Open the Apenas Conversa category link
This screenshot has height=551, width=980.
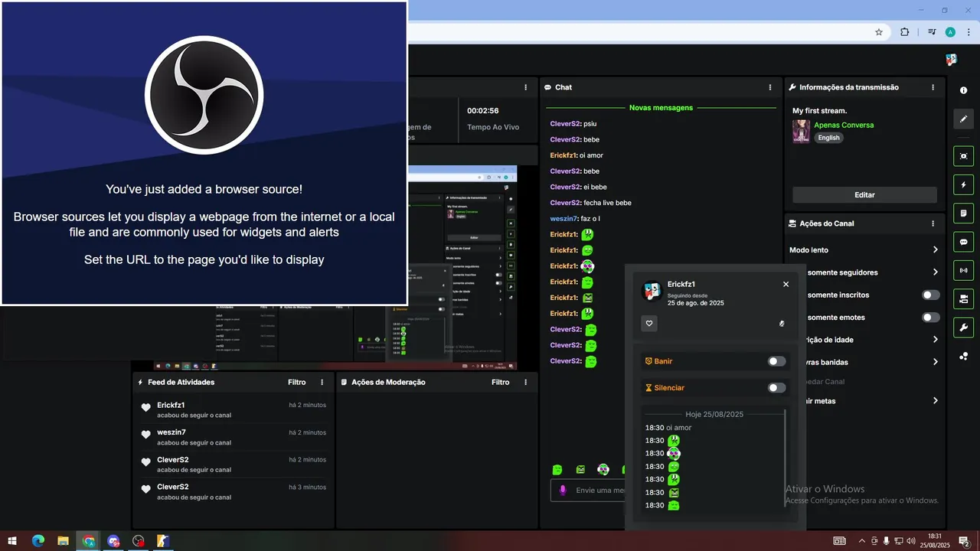844,125
